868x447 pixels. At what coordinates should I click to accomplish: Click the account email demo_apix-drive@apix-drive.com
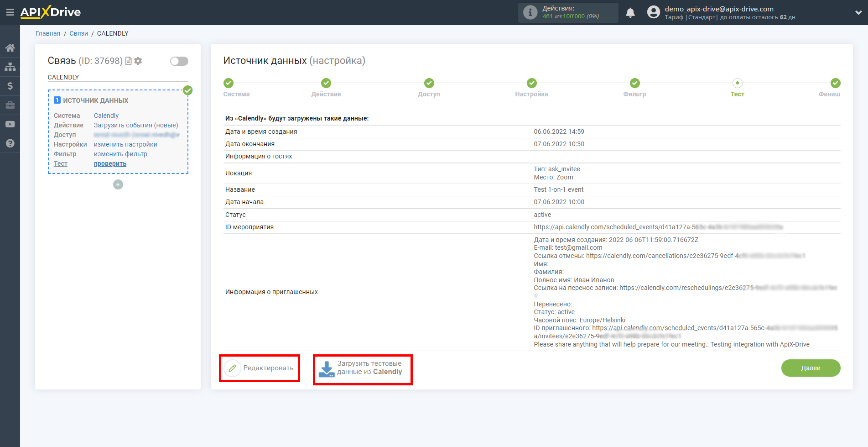[719, 9]
